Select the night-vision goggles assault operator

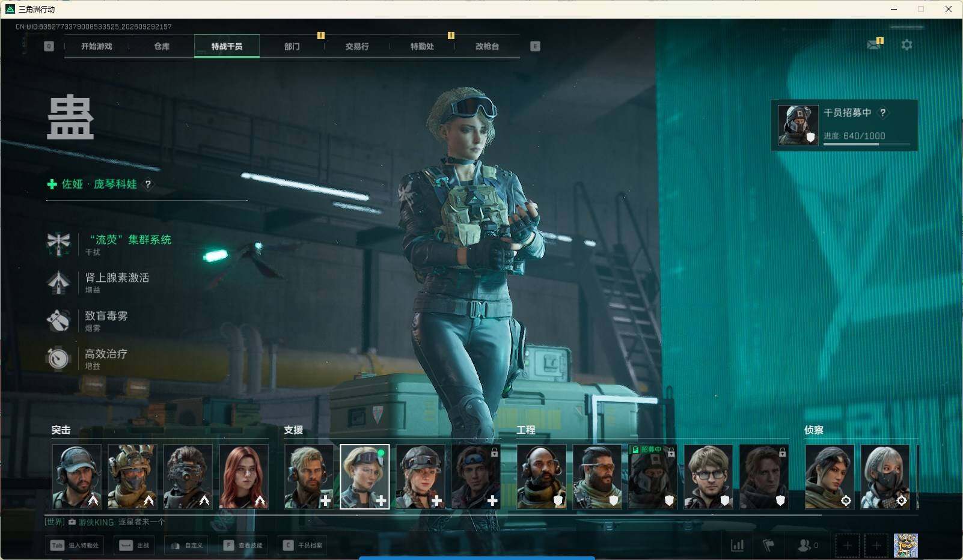tap(188, 477)
